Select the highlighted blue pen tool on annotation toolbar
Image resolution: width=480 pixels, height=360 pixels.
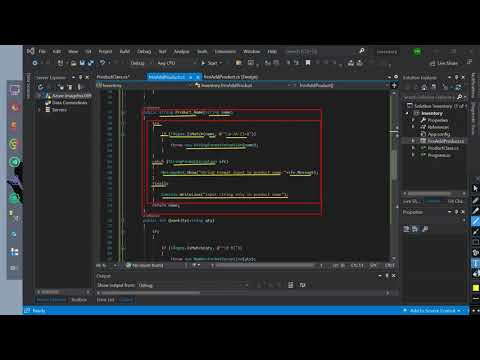[476, 221]
